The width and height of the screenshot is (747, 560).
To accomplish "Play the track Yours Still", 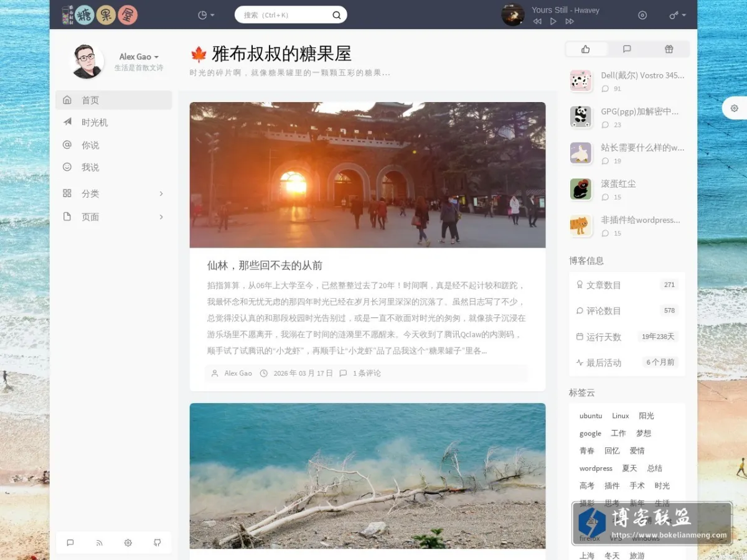I will point(553,21).
